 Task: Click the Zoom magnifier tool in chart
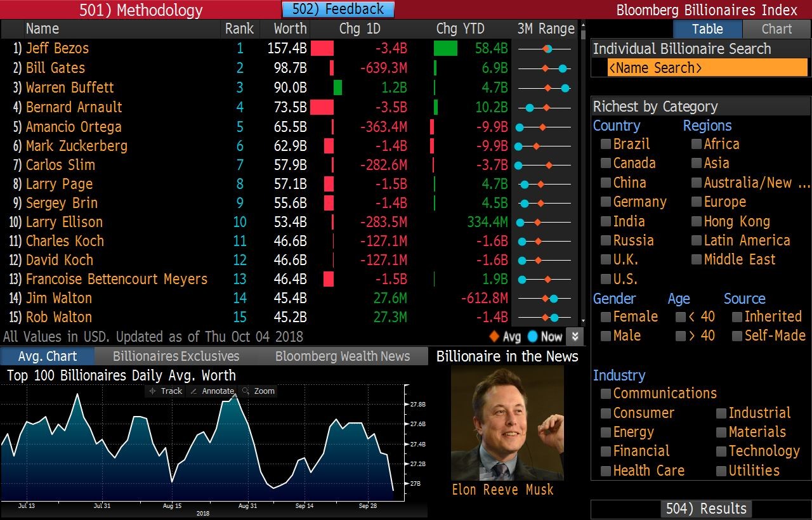tap(258, 391)
